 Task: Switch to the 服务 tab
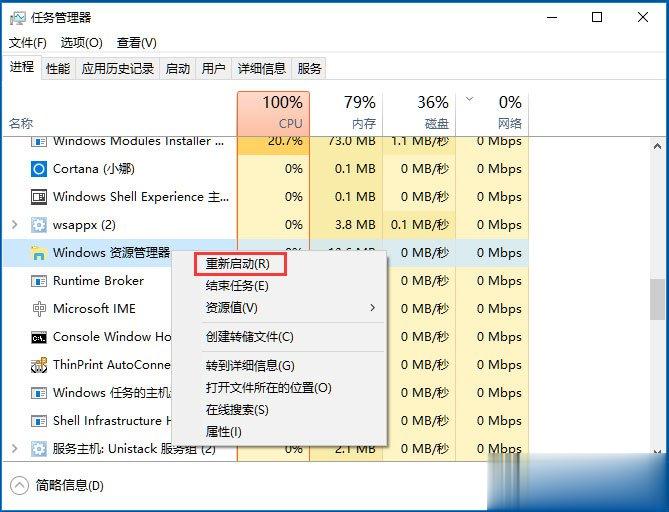309,68
